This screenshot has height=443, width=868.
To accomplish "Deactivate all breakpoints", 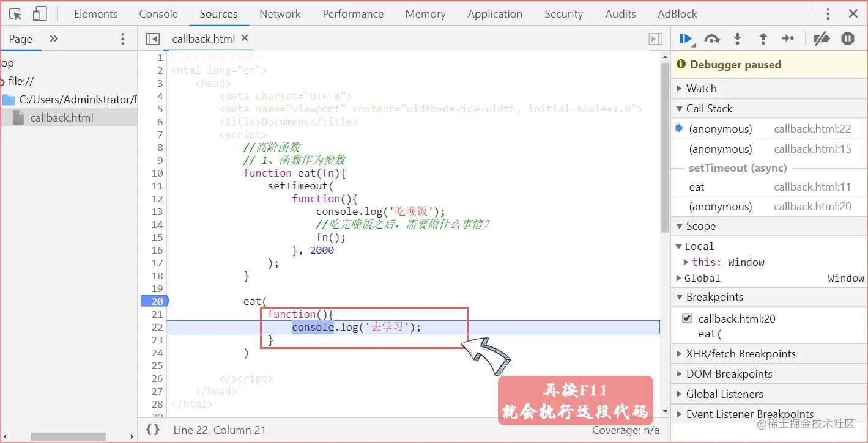I will pyautogui.click(x=822, y=38).
